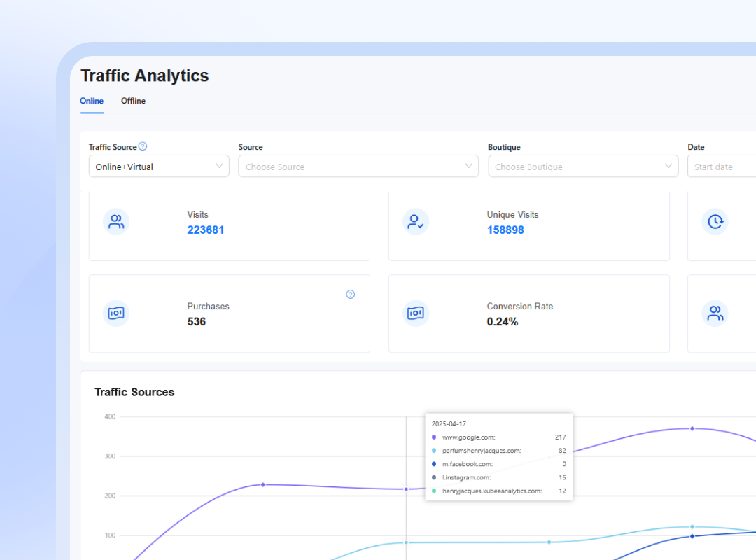Click the 400 y-axis label
The height and width of the screenshot is (560, 756).
pyautogui.click(x=110, y=416)
